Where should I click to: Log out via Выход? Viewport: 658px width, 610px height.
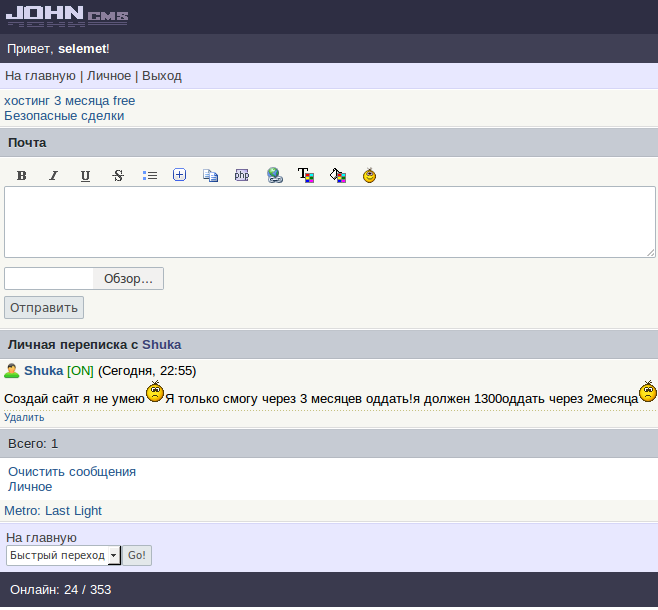pos(162,76)
